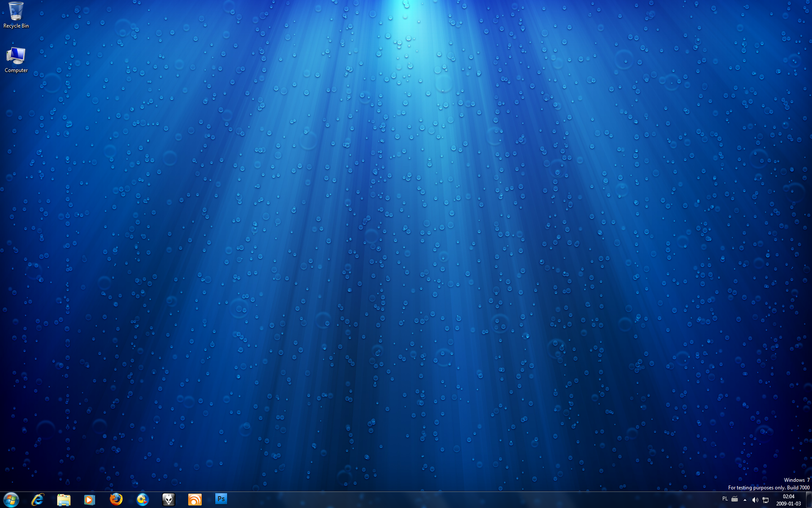
Task: Launch foobar2000 alien-head icon in taskbar
Action: click(169, 500)
